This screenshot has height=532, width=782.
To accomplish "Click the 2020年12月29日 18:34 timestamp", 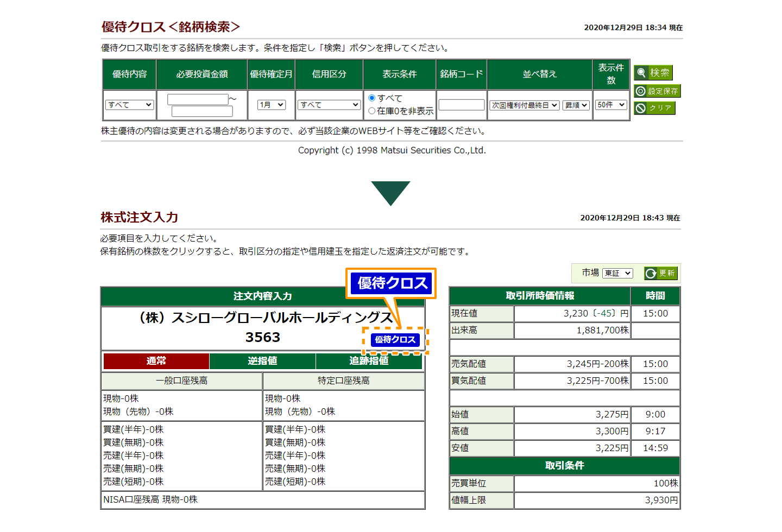I will click(x=633, y=28).
